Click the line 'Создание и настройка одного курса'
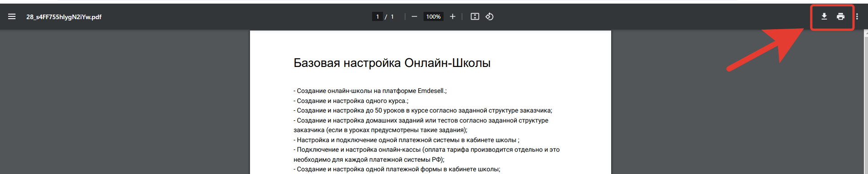This screenshot has height=174, width=868. [x=351, y=101]
